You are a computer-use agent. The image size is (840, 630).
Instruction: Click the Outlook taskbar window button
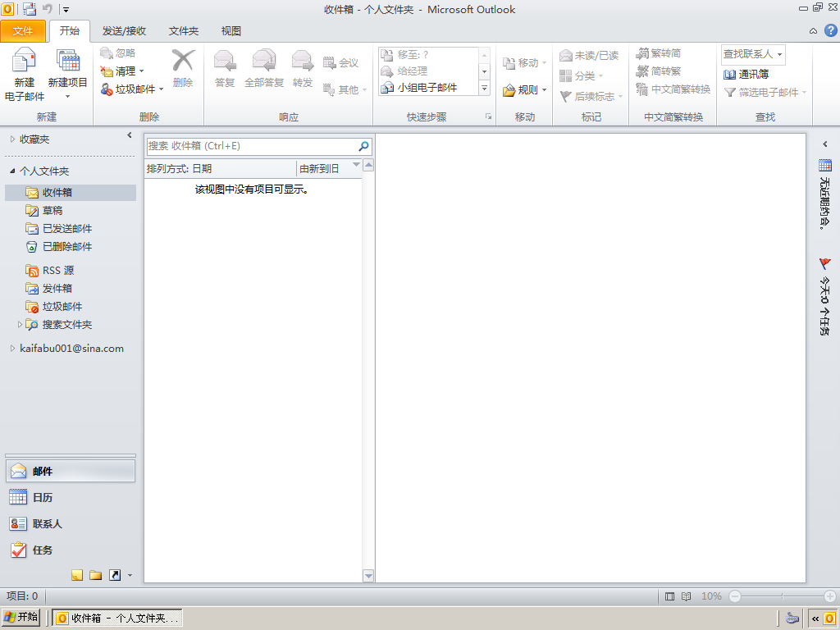coord(117,618)
